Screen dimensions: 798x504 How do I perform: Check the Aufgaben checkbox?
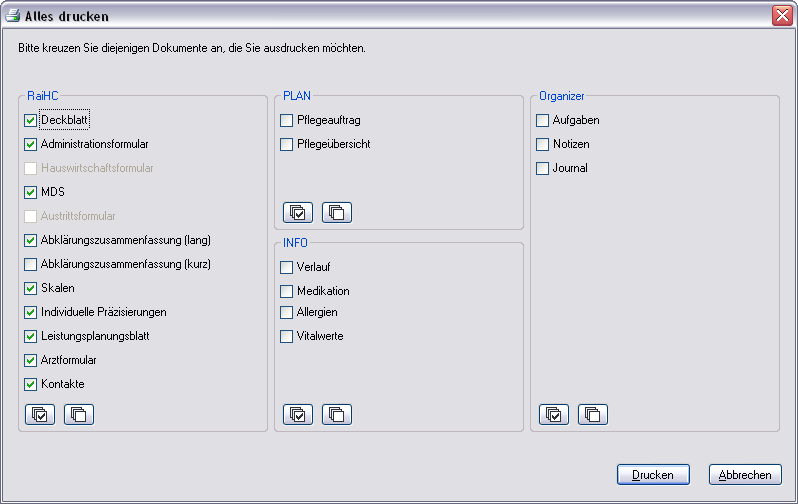(x=543, y=120)
